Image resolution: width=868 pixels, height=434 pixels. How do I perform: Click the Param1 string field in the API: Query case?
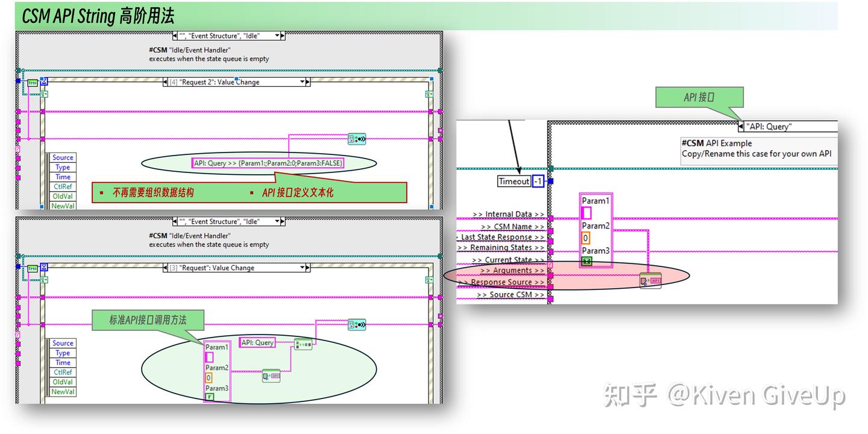pyautogui.click(x=587, y=213)
